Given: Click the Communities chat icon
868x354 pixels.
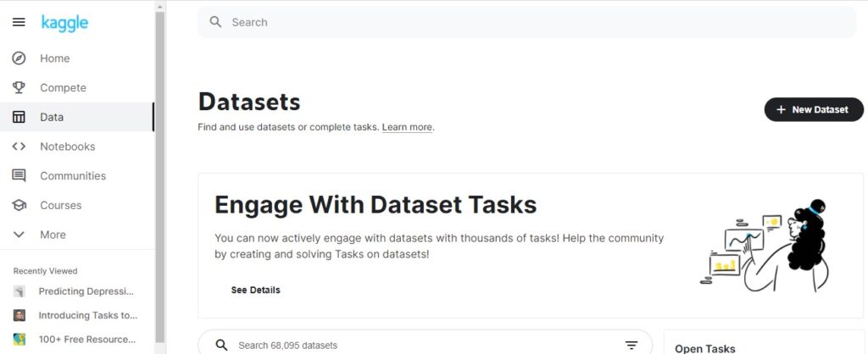Looking at the screenshot, I should 19,175.
